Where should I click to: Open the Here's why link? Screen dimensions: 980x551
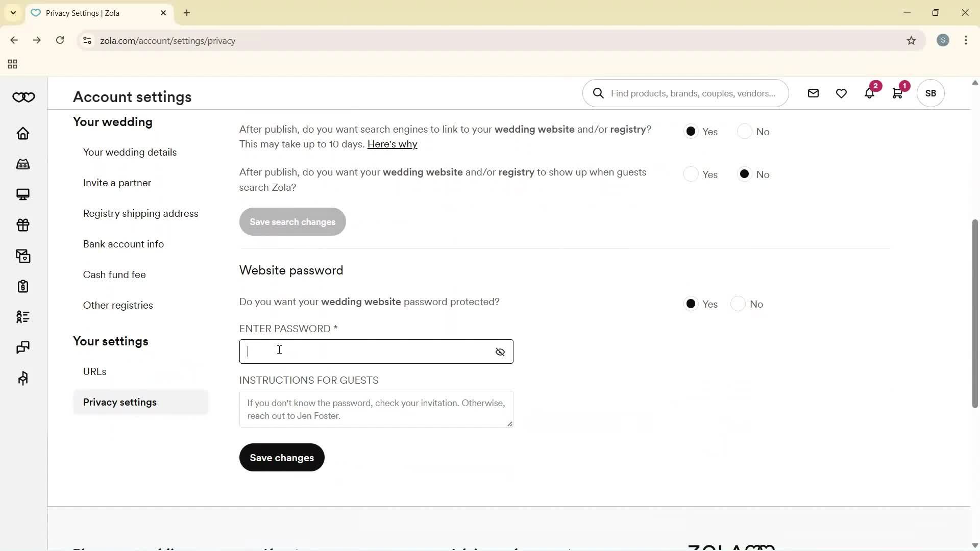(392, 144)
